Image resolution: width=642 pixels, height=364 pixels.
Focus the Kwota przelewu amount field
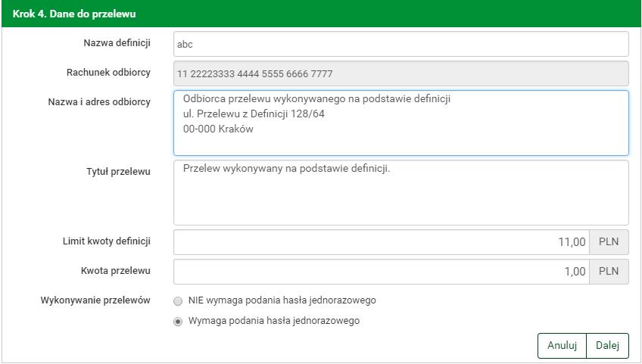click(x=382, y=272)
